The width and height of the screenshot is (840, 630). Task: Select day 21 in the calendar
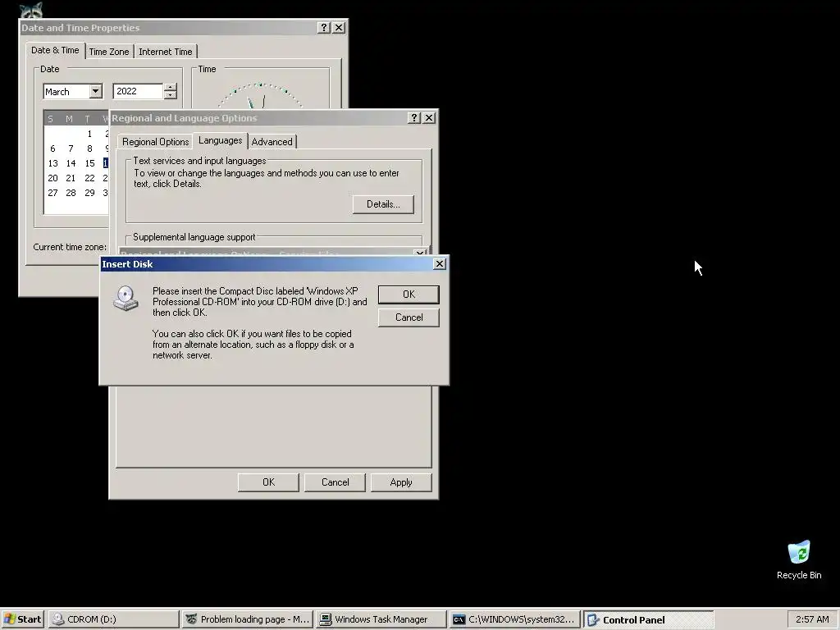71,178
